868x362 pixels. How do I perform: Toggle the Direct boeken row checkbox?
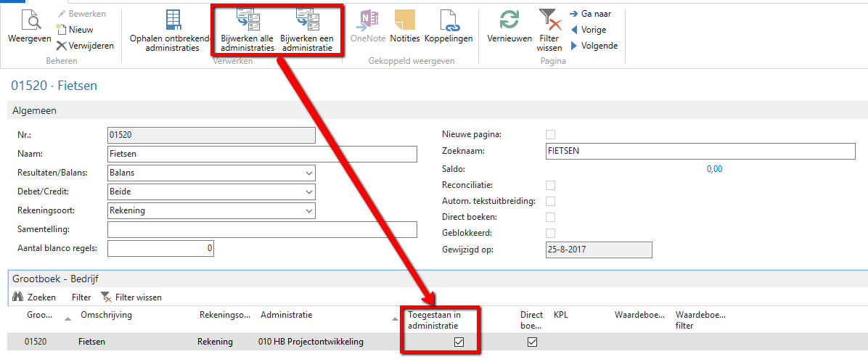pyautogui.click(x=532, y=342)
